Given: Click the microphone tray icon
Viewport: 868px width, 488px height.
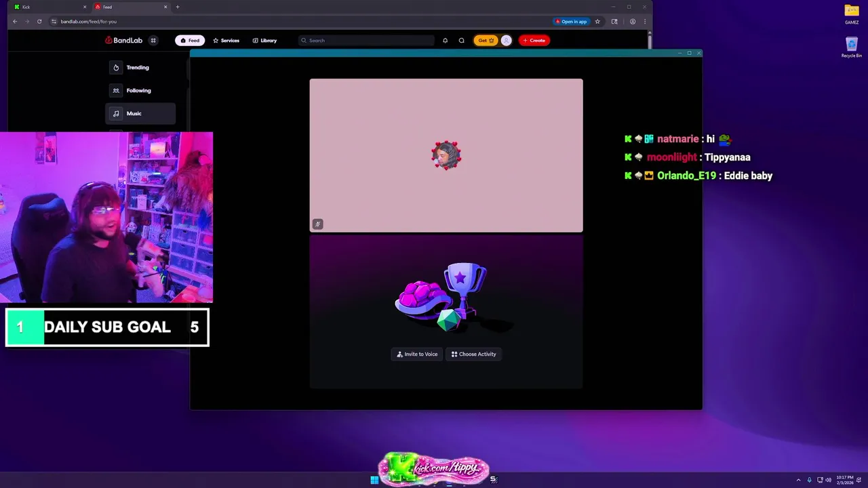Looking at the screenshot, I should (809, 480).
